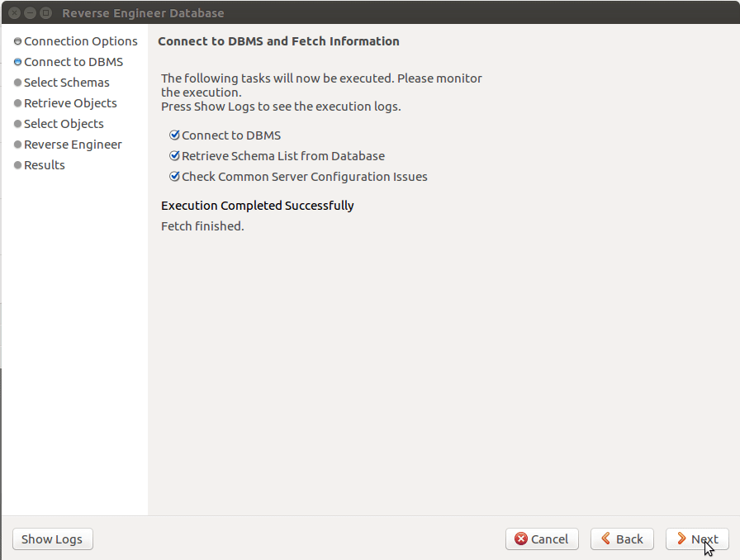Go to the Select Objects step

click(x=64, y=124)
